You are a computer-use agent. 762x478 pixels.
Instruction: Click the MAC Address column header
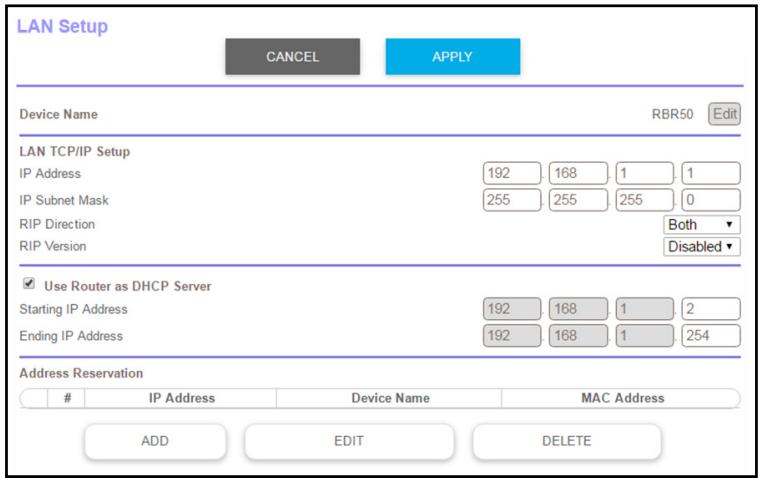pyautogui.click(x=623, y=398)
